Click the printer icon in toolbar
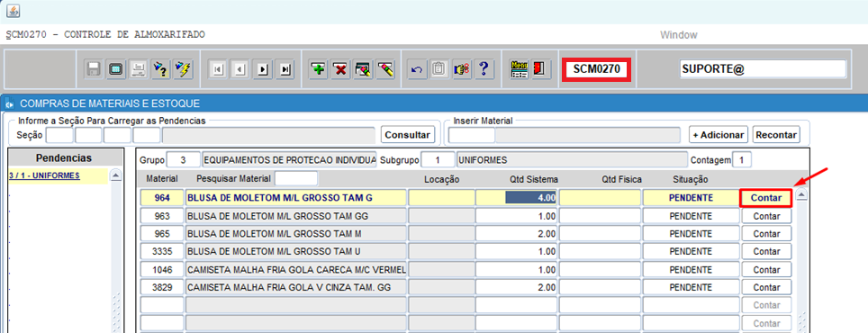 click(138, 69)
